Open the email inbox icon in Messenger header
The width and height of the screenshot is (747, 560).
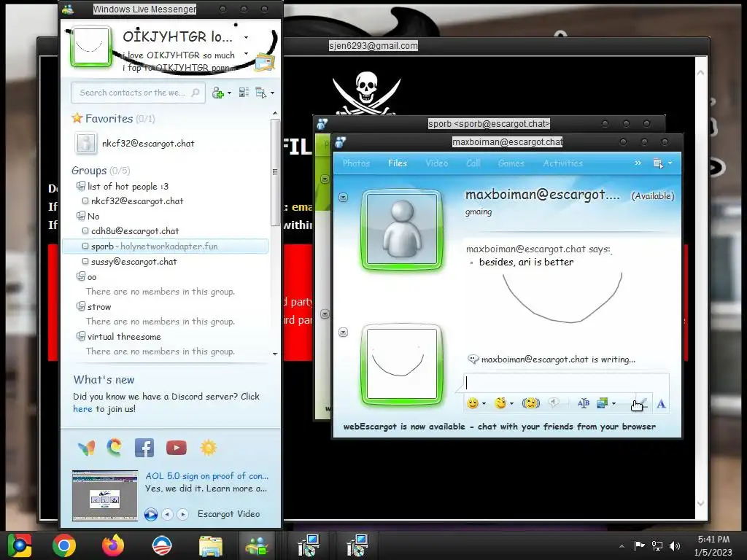click(265, 63)
